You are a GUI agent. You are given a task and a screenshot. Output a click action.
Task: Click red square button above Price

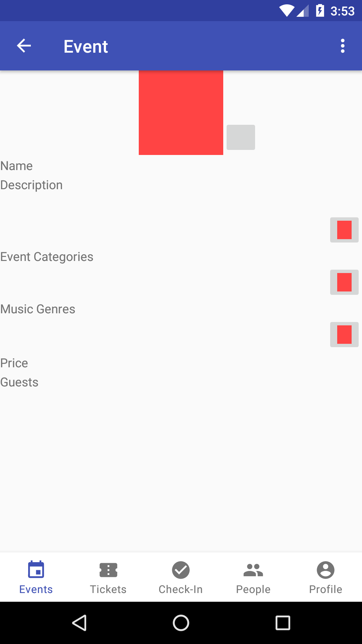[344, 335]
